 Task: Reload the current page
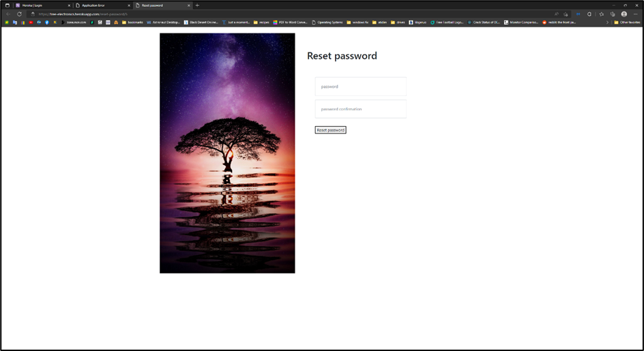point(19,14)
